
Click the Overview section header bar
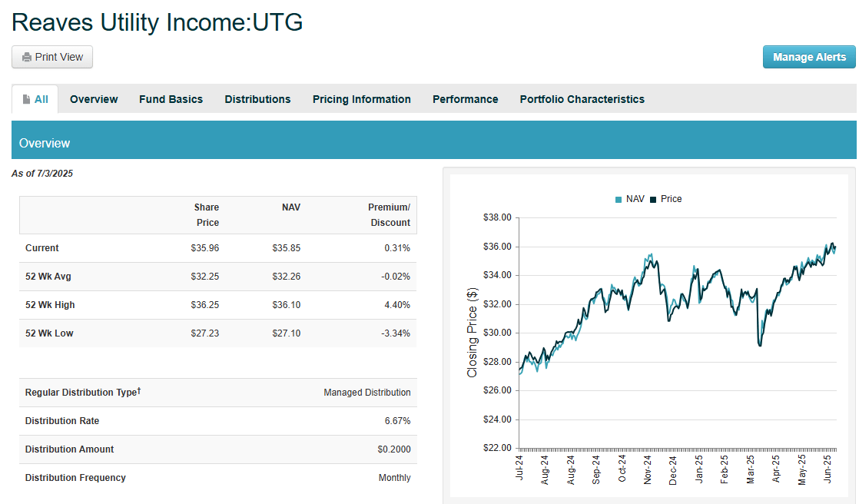click(x=44, y=142)
